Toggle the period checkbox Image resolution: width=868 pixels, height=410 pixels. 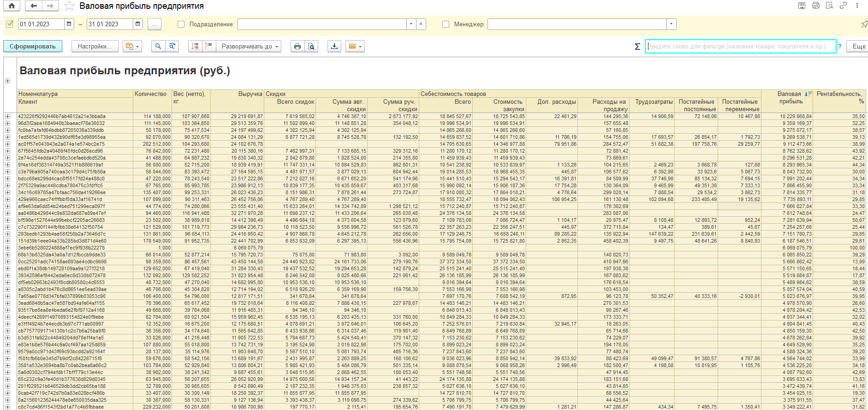(10, 24)
